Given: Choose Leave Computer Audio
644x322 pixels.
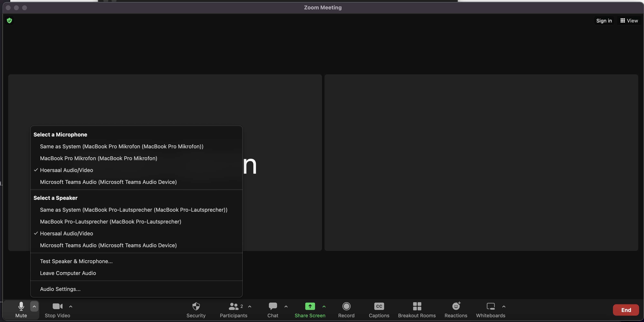Looking at the screenshot, I should [x=136, y=273].
